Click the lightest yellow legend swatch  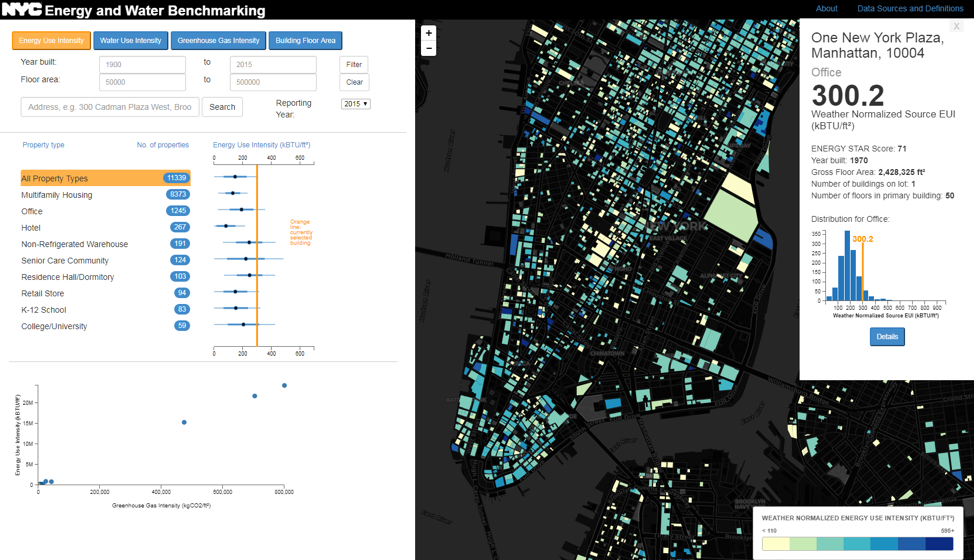tap(776, 544)
